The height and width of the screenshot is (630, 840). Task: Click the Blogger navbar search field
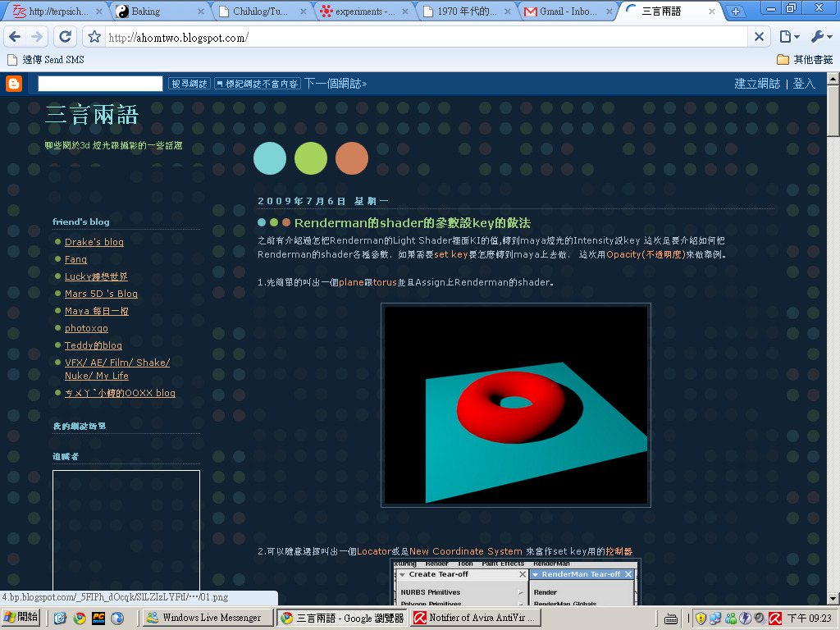[x=100, y=84]
